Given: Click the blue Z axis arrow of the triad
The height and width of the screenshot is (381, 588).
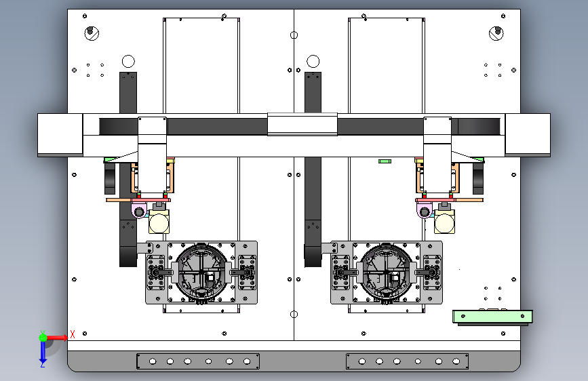Looking at the screenshot, I should 43,352.
